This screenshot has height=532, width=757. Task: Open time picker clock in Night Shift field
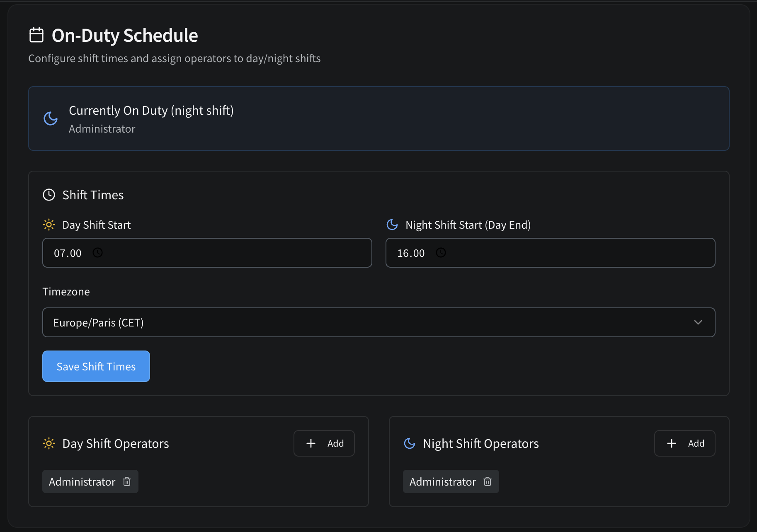click(x=441, y=253)
